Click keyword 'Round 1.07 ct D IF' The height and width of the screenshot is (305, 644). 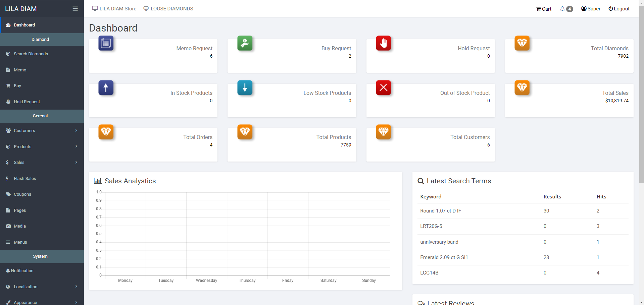pyautogui.click(x=441, y=211)
